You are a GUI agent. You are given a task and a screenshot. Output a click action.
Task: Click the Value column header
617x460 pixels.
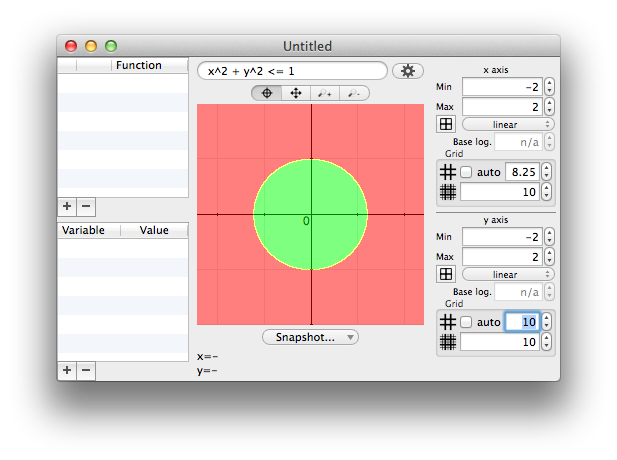154,230
